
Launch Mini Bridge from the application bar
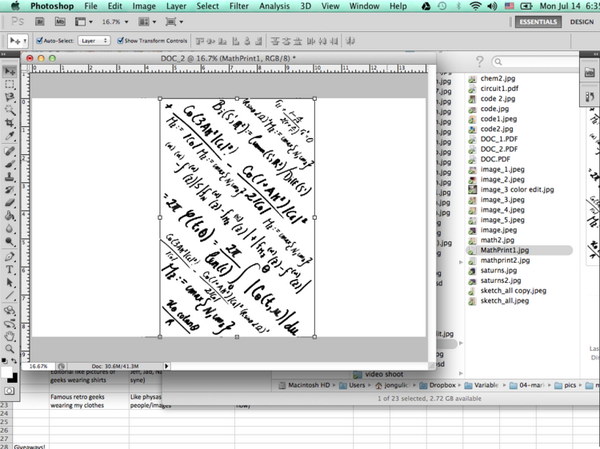pyautogui.click(x=60, y=22)
